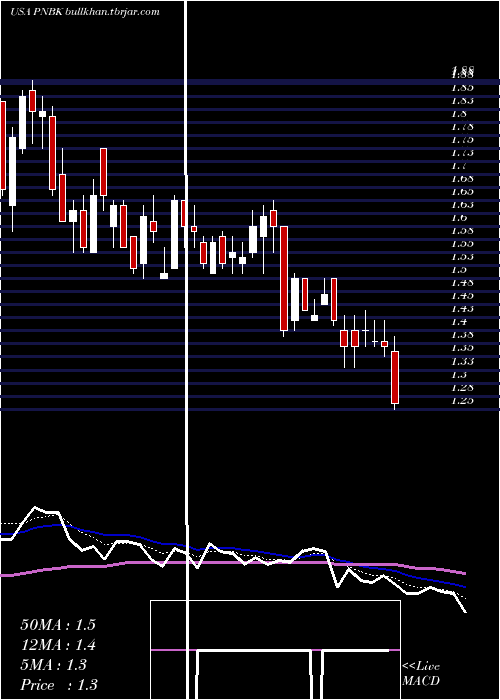Click the 1.25 price axis label

(462, 400)
